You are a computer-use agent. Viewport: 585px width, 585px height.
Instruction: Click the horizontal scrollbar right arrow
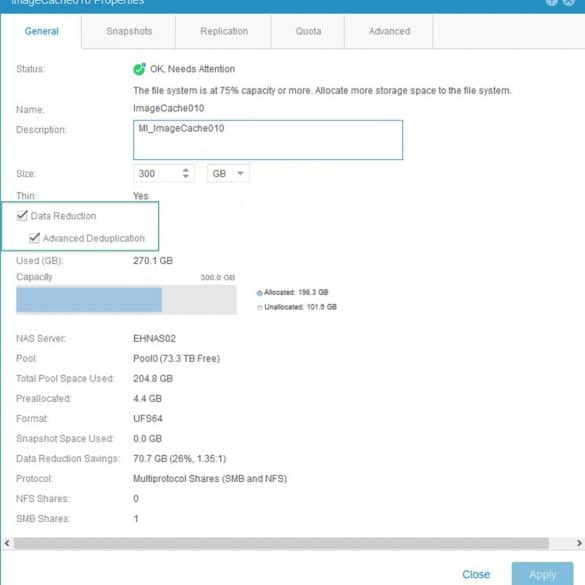pyautogui.click(x=579, y=543)
